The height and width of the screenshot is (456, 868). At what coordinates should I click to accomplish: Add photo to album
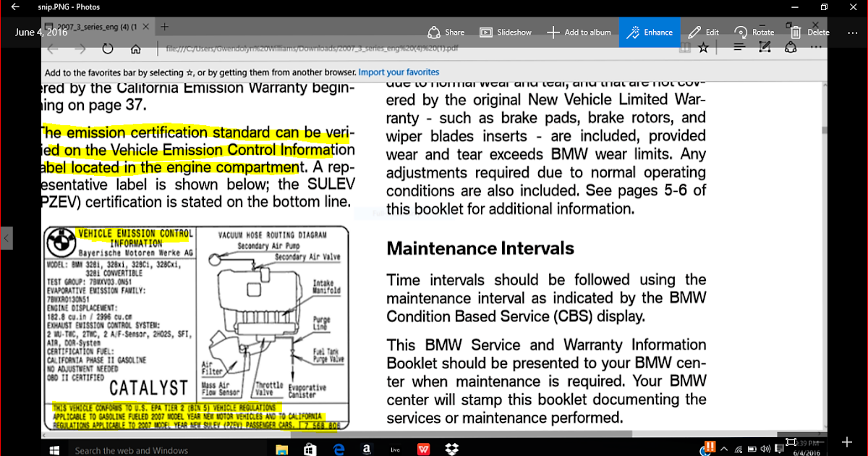point(579,32)
